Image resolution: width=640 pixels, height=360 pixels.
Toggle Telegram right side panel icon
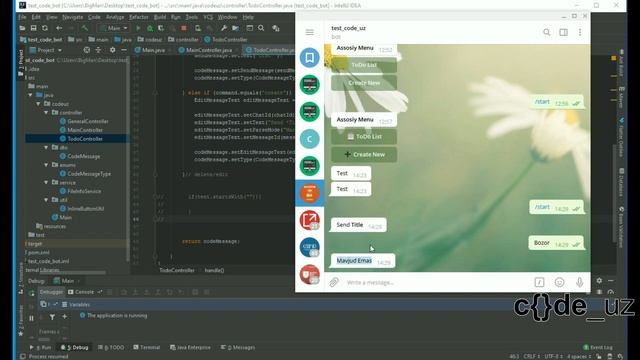pyautogui.click(x=563, y=32)
